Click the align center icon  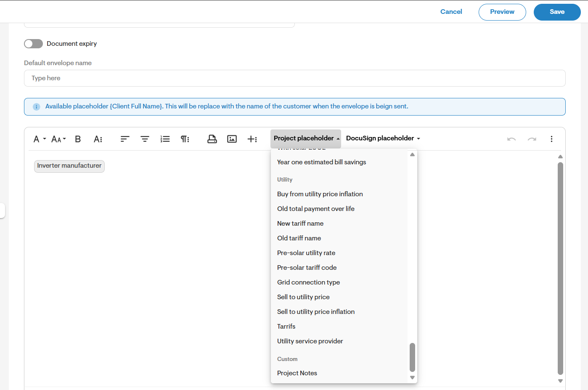coord(145,139)
